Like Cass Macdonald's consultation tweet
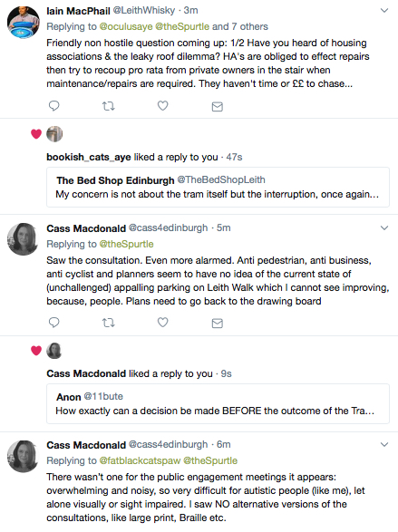The height and width of the screenshot is (532, 398). (x=163, y=323)
